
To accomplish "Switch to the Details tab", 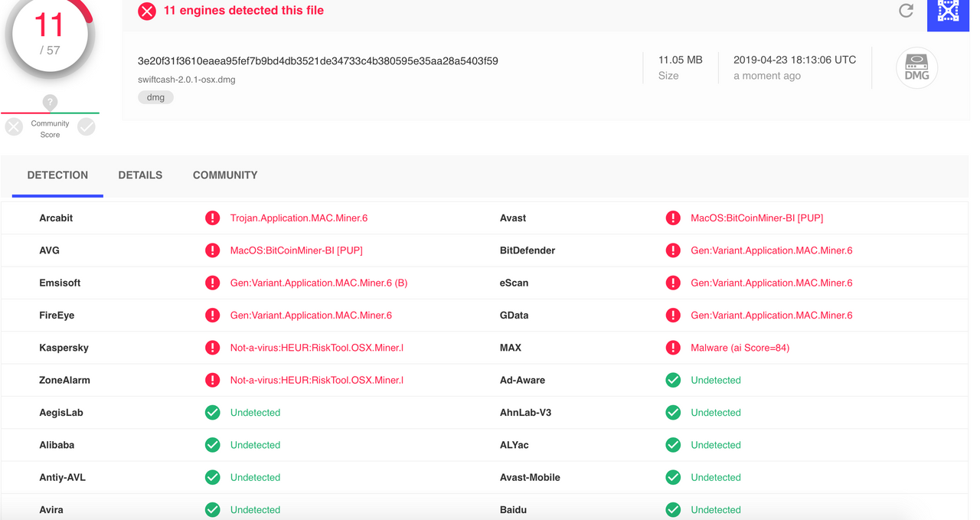I will [x=140, y=175].
